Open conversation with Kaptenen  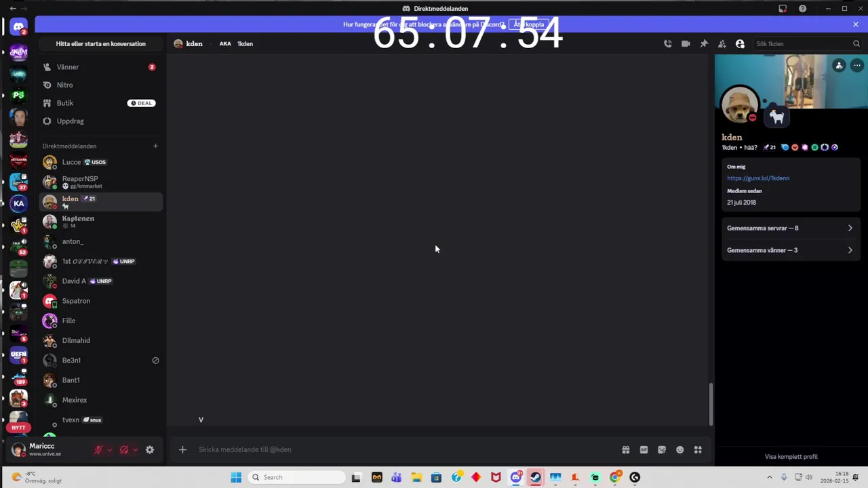[100, 221]
